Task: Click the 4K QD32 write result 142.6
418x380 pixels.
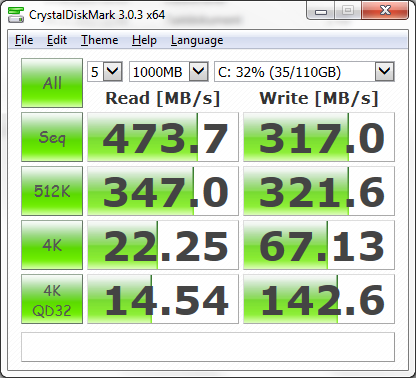Action: (x=319, y=299)
